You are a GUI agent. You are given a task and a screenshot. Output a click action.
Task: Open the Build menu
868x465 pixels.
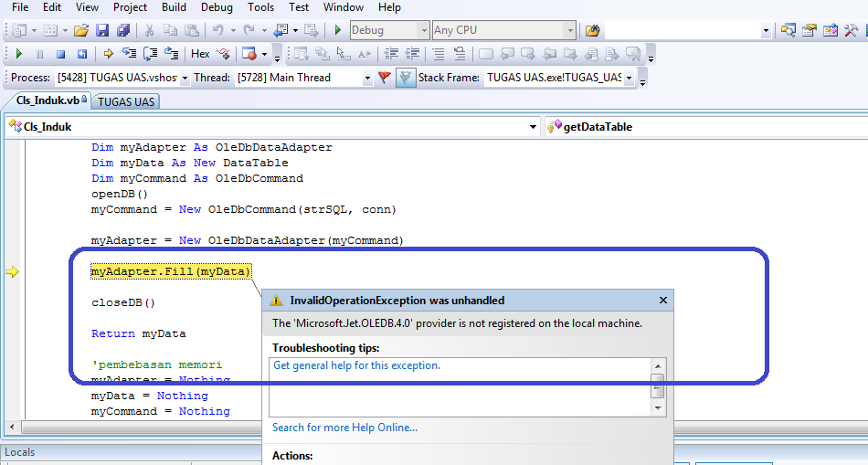pos(174,7)
